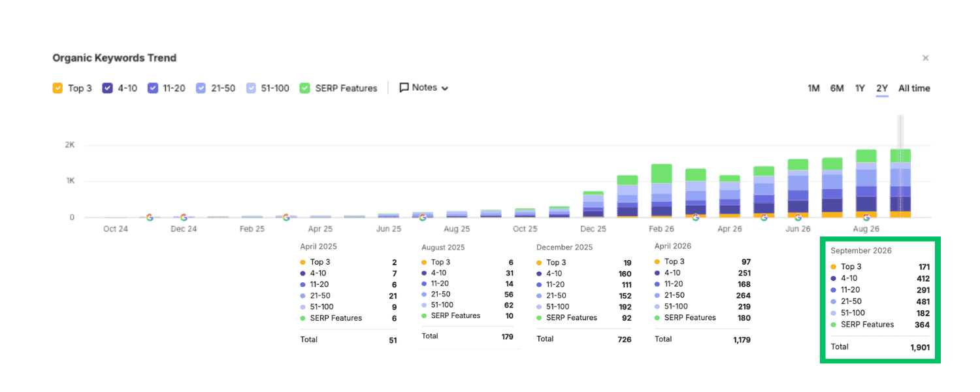Click the Google update icon above Jun 26
Image resolution: width=980 pixels, height=392 pixels.
pyautogui.click(x=798, y=218)
